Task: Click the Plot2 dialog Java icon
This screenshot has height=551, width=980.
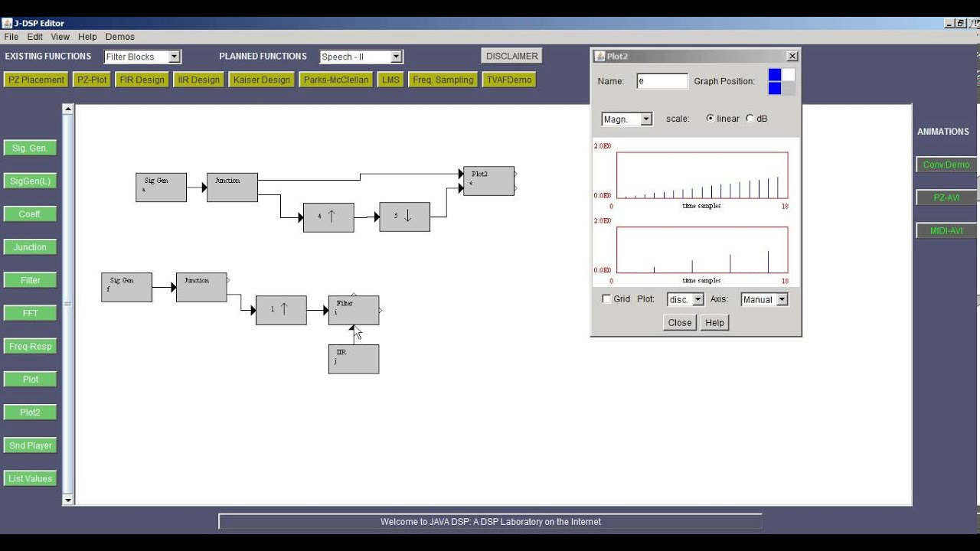Action: point(599,56)
